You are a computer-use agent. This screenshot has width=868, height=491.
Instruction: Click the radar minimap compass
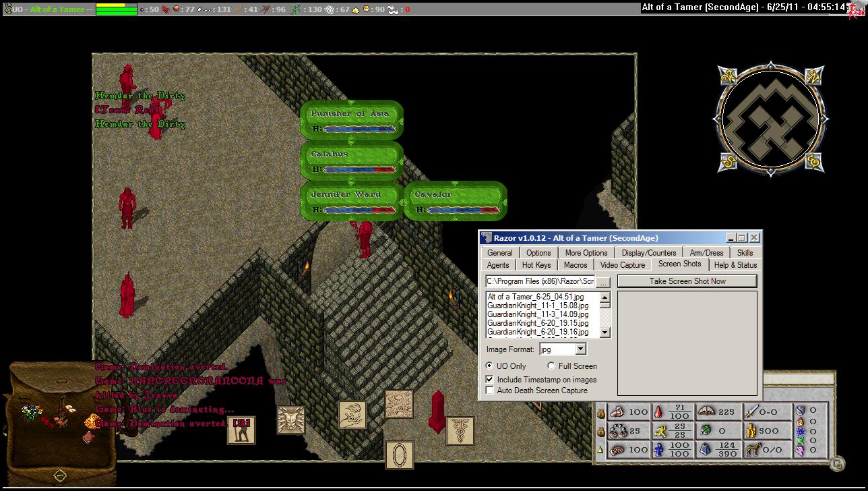click(770, 119)
